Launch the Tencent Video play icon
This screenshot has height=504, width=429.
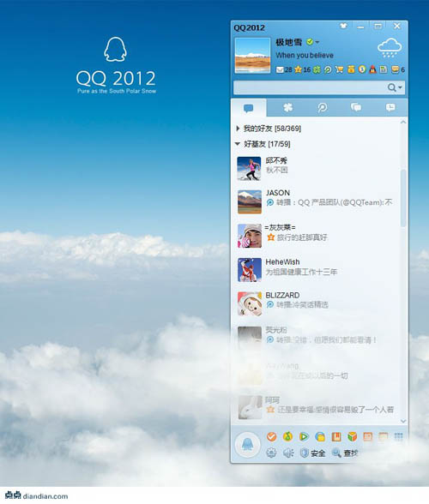(x=304, y=436)
